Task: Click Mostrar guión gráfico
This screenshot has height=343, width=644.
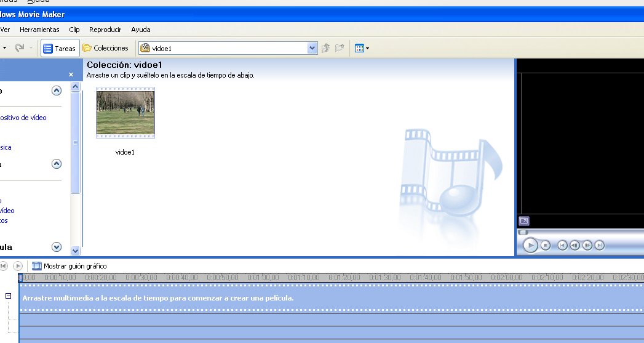Action: (x=75, y=266)
